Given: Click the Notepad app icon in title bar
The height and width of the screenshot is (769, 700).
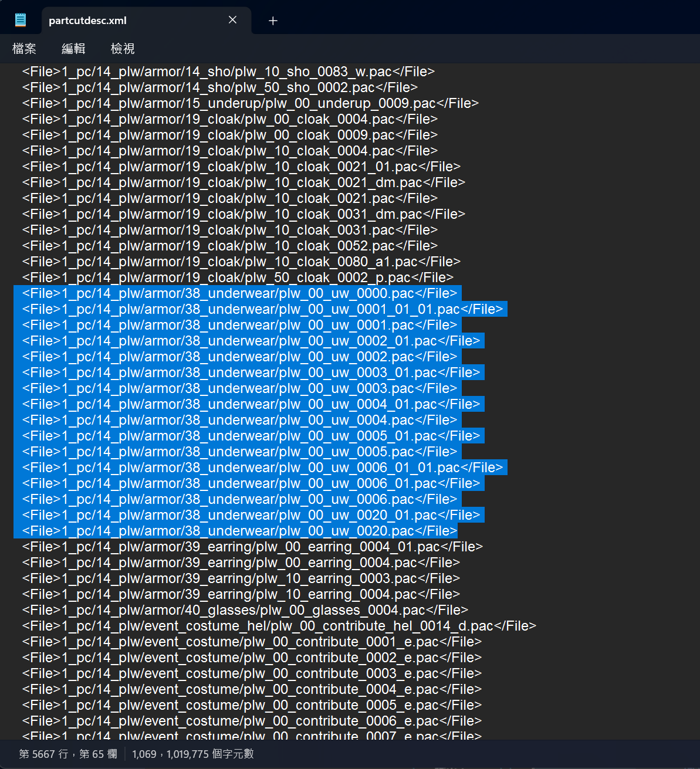Looking at the screenshot, I should pos(21,20).
